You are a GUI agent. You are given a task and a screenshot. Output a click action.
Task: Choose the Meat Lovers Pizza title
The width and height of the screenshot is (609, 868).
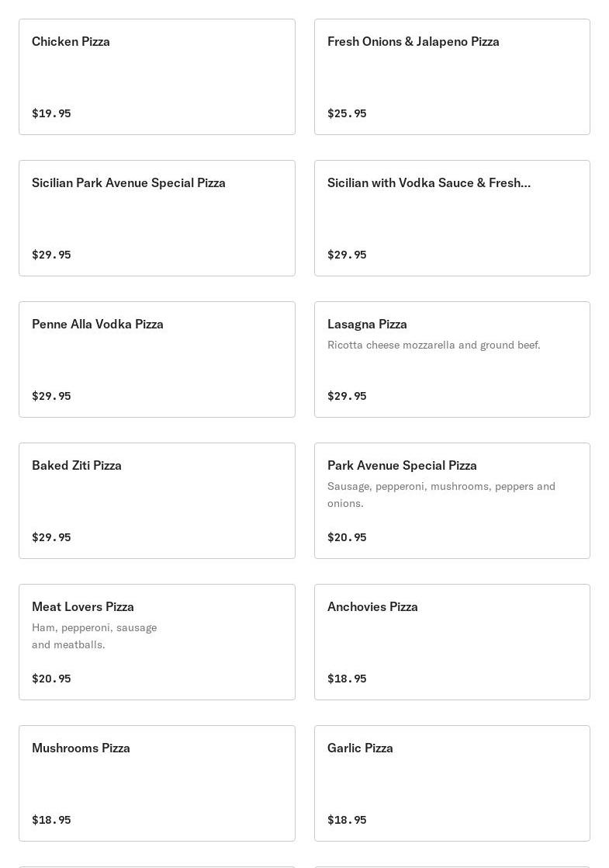[83, 606]
